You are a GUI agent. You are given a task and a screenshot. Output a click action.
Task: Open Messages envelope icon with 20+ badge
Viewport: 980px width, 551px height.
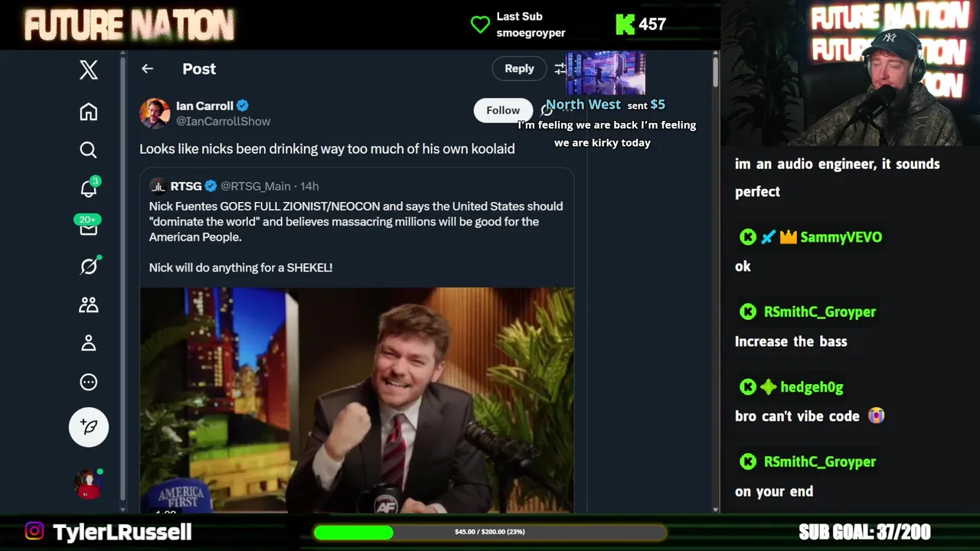pyautogui.click(x=89, y=227)
